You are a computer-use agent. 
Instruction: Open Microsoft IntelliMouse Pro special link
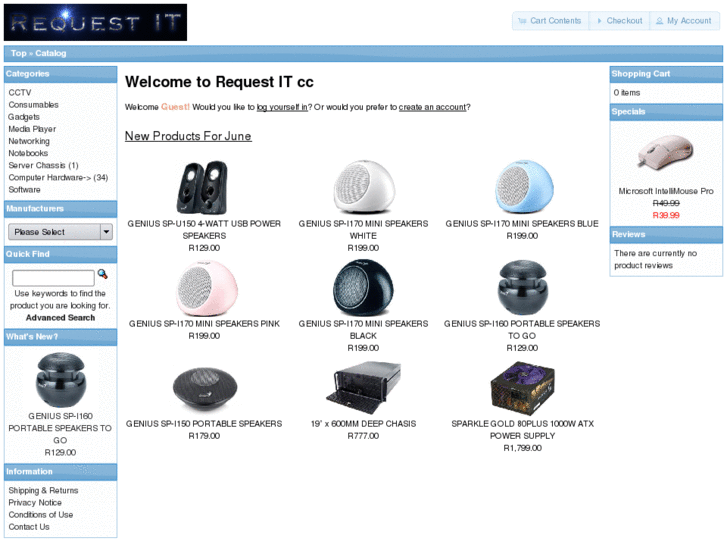(x=666, y=191)
